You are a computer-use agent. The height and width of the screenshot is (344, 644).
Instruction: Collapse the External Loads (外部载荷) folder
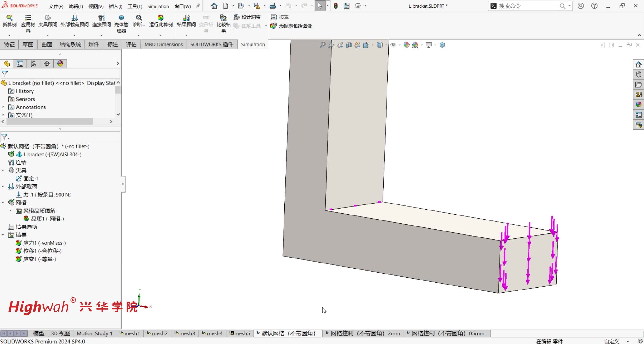click(x=3, y=186)
